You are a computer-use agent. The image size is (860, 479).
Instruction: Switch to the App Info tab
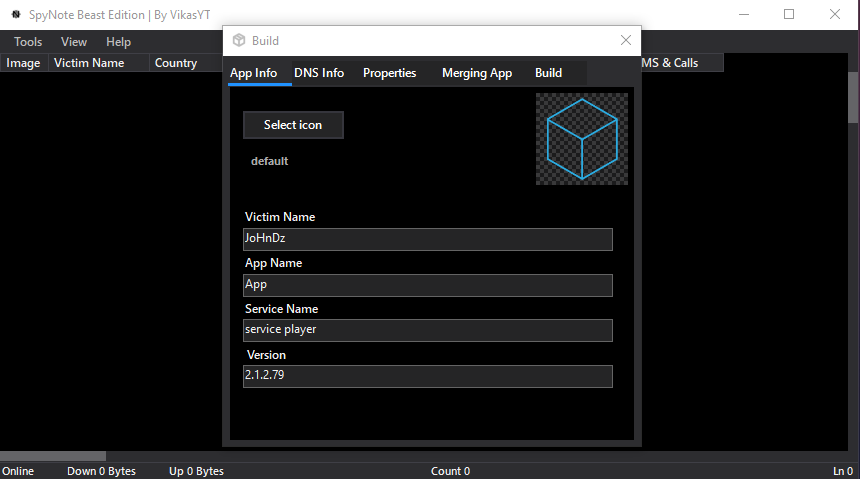coord(253,73)
